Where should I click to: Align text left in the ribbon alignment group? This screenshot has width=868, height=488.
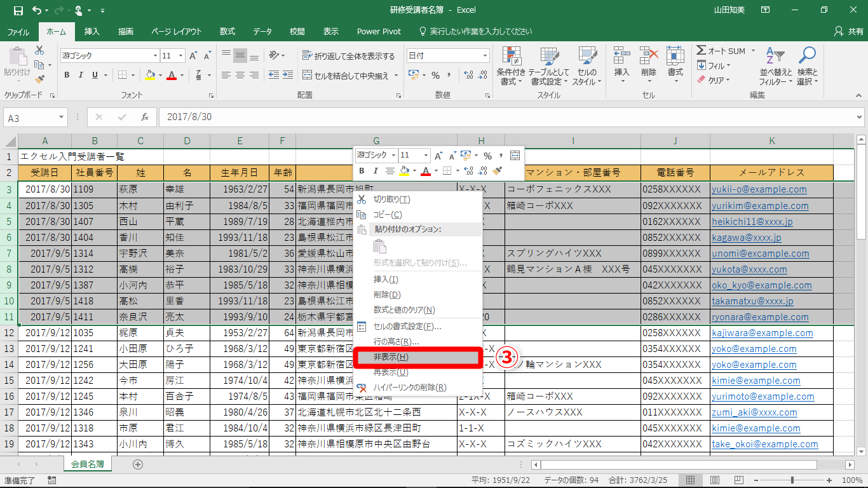point(226,76)
